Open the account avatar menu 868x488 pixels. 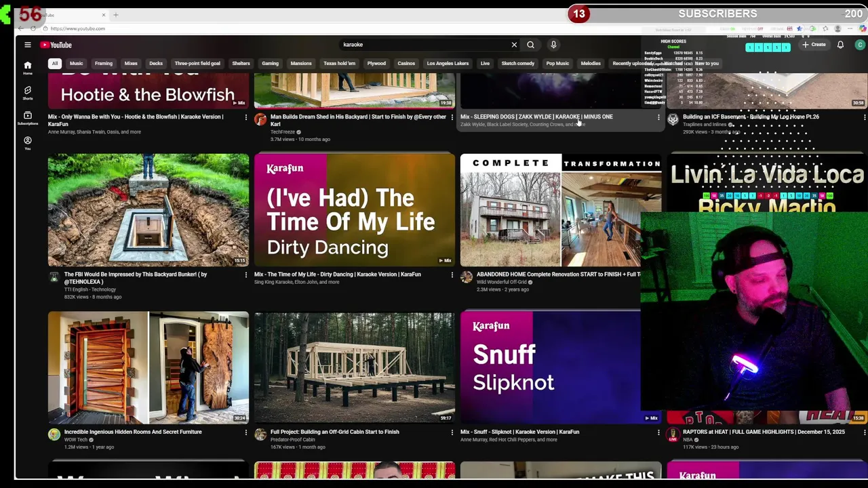(x=860, y=45)
